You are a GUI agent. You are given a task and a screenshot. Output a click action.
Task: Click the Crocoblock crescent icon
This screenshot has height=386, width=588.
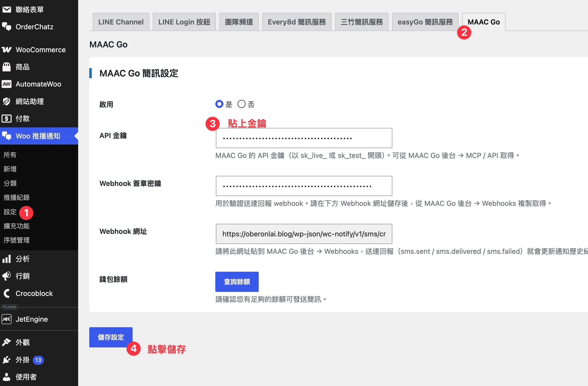click(x=7, y=293)
